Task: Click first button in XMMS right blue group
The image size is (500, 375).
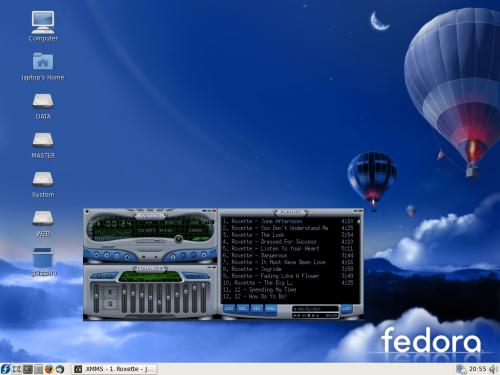Action: click(173, 257)
